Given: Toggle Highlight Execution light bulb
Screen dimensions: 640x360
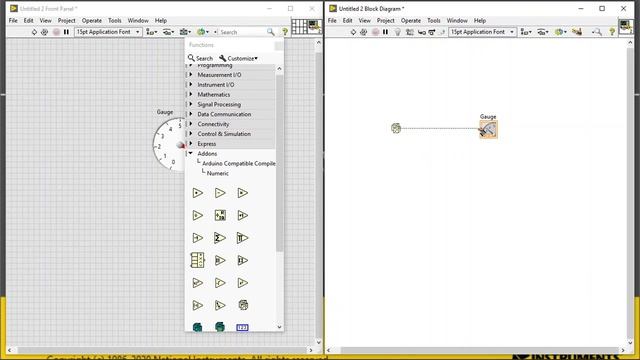Looking at the screenshot, I should (398, 32).
